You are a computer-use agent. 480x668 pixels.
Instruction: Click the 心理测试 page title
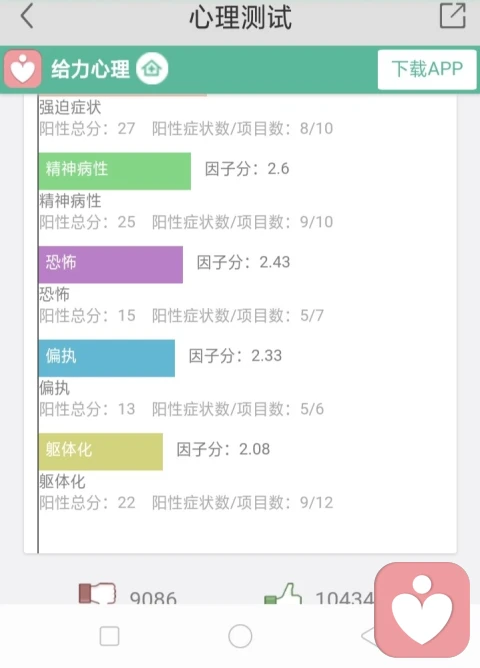241,17
